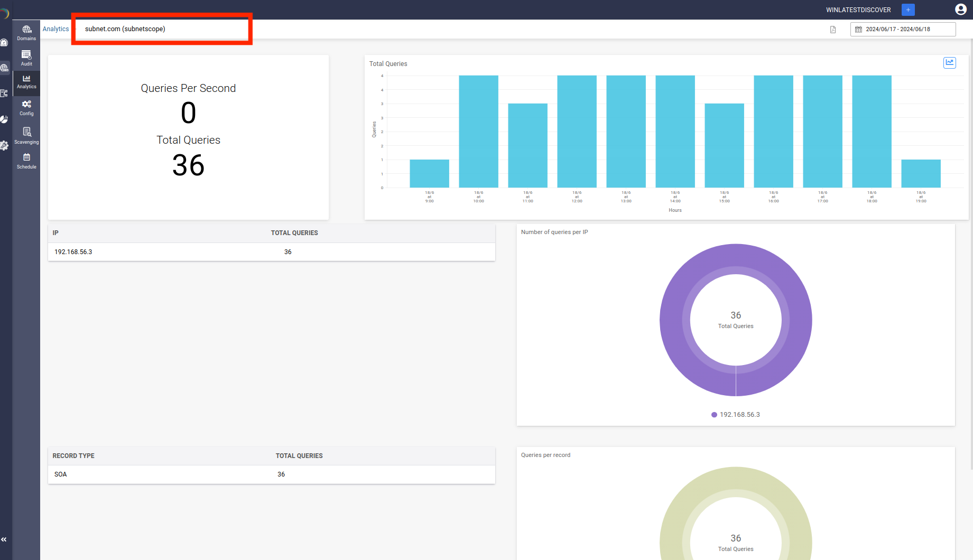Image resolution: width=973 pixels, height=560 pixels.
Task: Click the DNS globe icon in left rail
Action: pos(4,68)
